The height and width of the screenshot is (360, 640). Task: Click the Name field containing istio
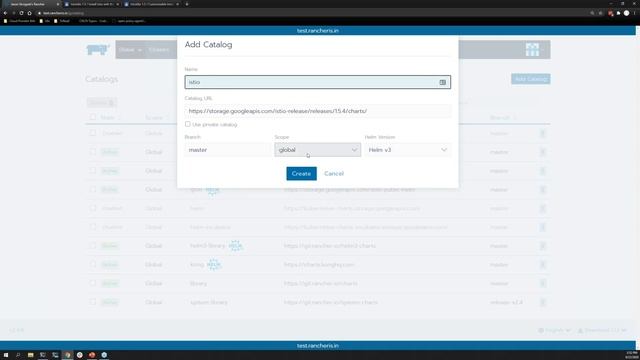(x=318, y=82)
